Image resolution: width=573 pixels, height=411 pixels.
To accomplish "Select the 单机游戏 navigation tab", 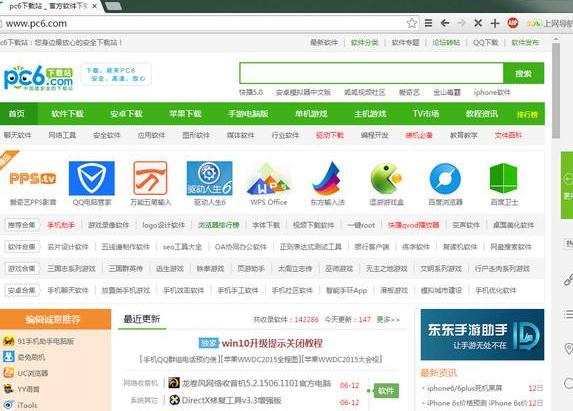I will 311,114.
